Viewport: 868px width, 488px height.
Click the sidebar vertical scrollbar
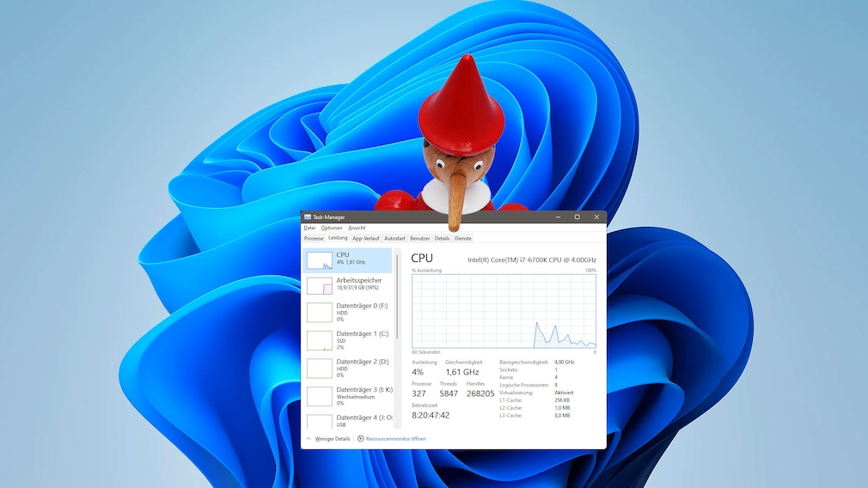(397, 297)
